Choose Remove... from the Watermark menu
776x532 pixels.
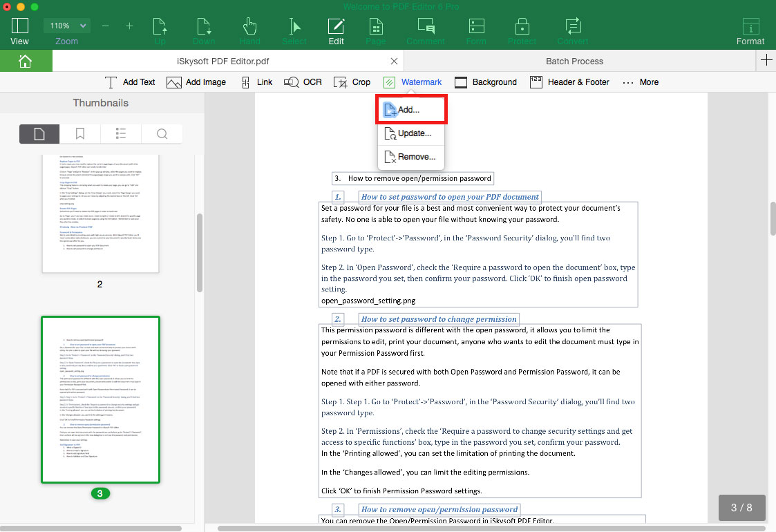pyautogui.click(x=410, y=157)
